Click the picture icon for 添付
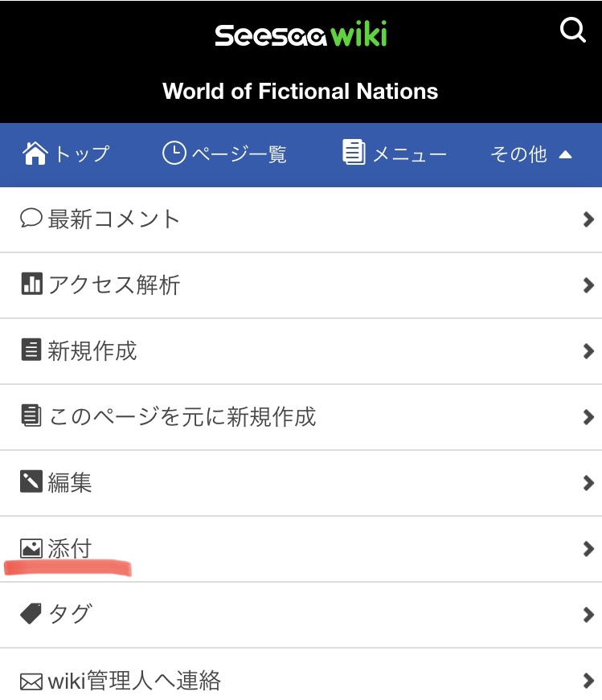This screenshot has width=602, height=700. tap(31, 548)
